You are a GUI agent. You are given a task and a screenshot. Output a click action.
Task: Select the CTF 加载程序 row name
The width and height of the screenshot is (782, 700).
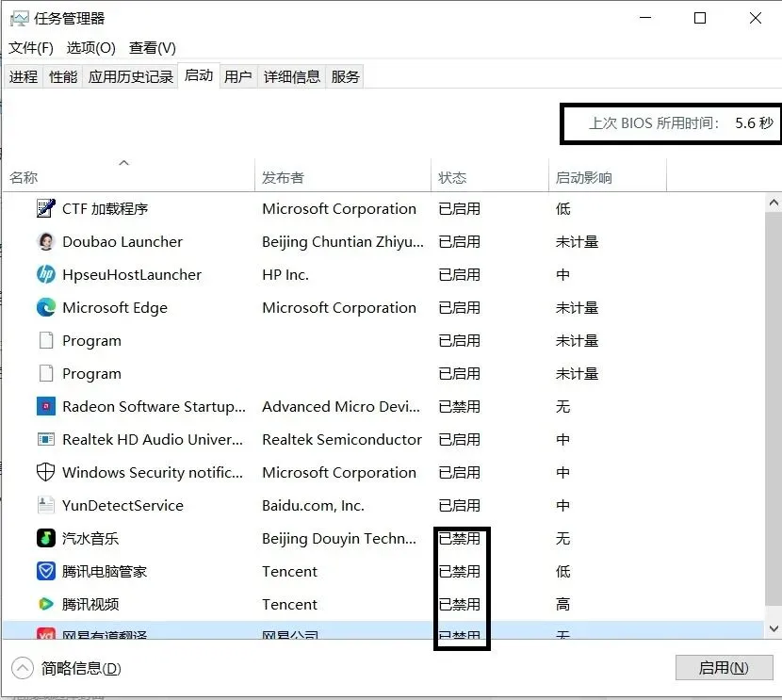pyautogui.click(x=105, y=208)
